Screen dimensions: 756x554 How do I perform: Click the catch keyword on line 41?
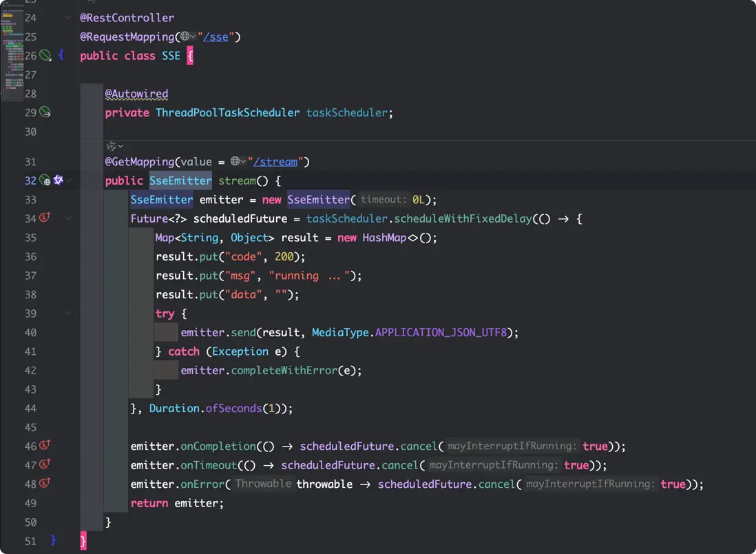184,351
